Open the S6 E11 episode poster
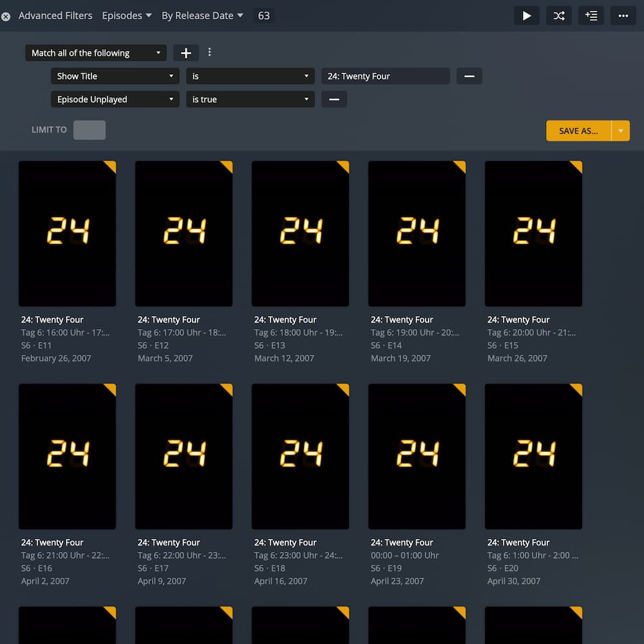Viewport: 644px width, 644px height. tap(68, 234)
